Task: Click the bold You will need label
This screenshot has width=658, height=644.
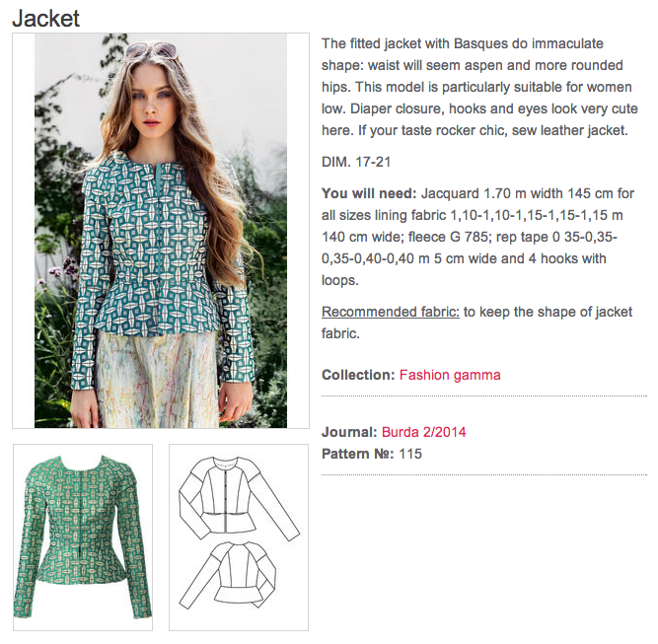Action: [x=369, y=193]
